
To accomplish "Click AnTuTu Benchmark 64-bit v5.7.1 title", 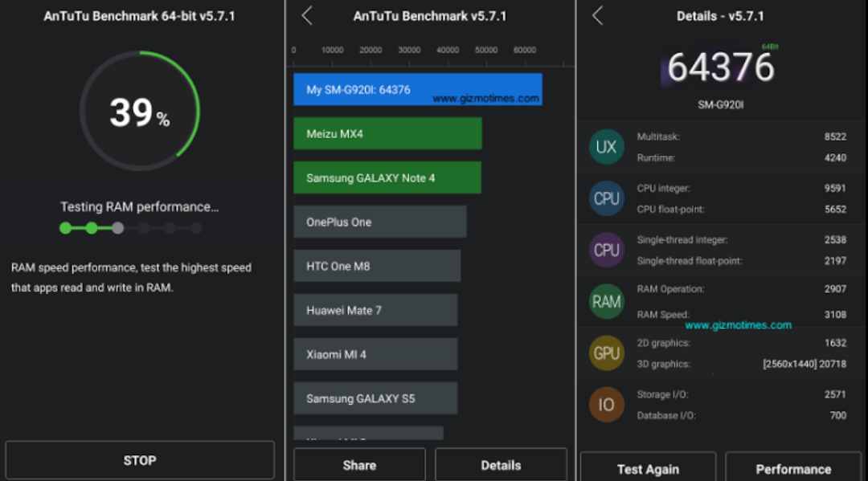I will click(140, 16).
